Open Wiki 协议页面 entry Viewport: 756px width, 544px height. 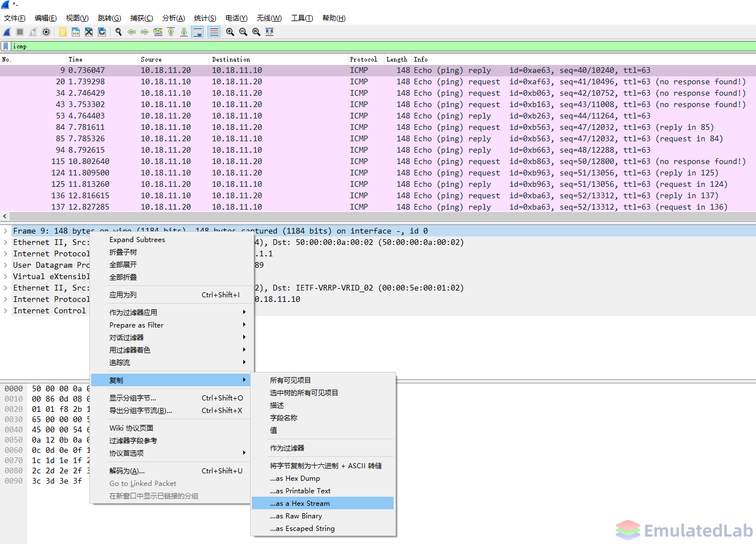coord(171,428)
